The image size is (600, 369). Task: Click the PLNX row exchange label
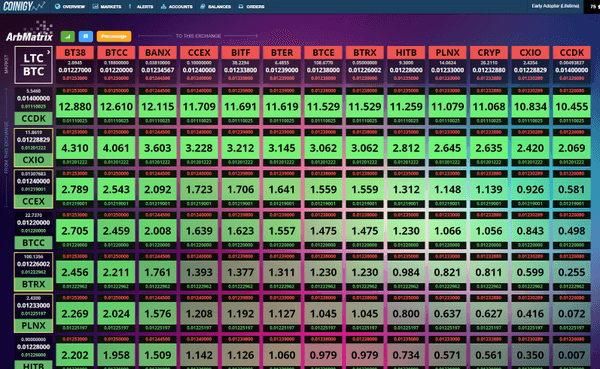[33, 325]
